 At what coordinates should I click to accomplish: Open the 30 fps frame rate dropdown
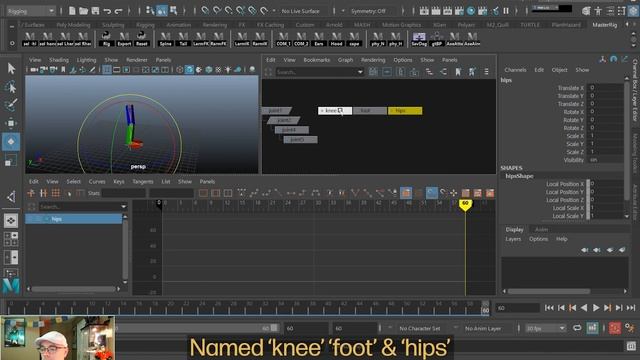[545, 328]
